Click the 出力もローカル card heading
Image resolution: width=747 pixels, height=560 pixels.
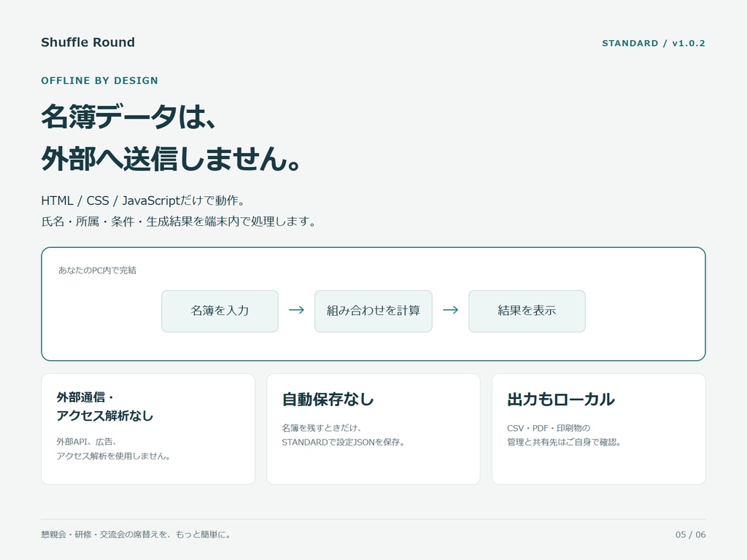(561, 399)
